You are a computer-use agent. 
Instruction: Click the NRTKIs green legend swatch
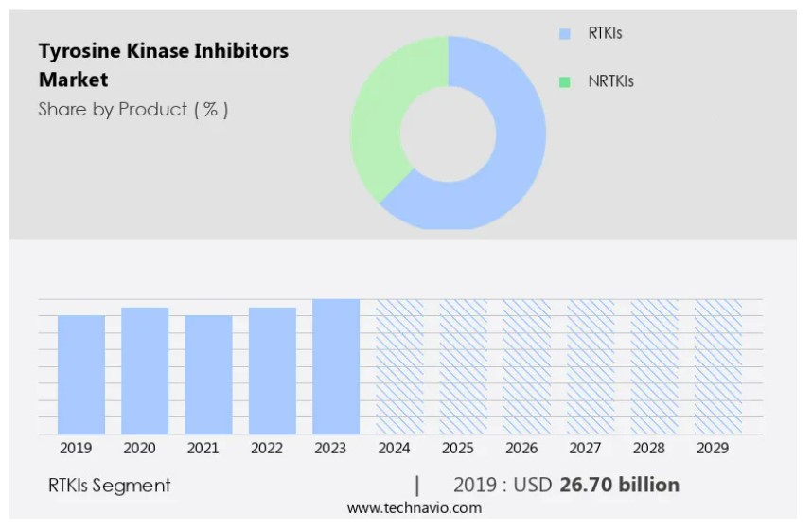point(565,82)
